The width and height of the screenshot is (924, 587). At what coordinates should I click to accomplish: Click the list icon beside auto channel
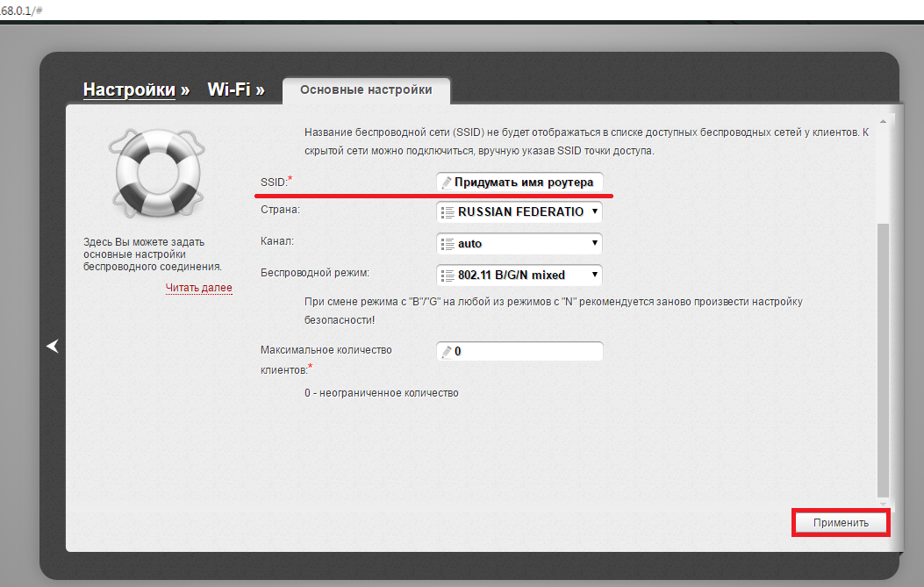coord(447,243)
